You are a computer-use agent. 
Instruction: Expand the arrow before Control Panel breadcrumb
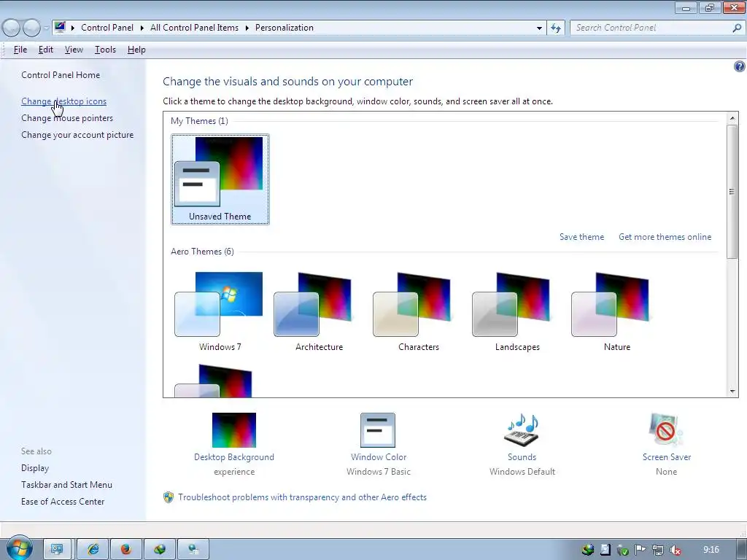point(72,28)
